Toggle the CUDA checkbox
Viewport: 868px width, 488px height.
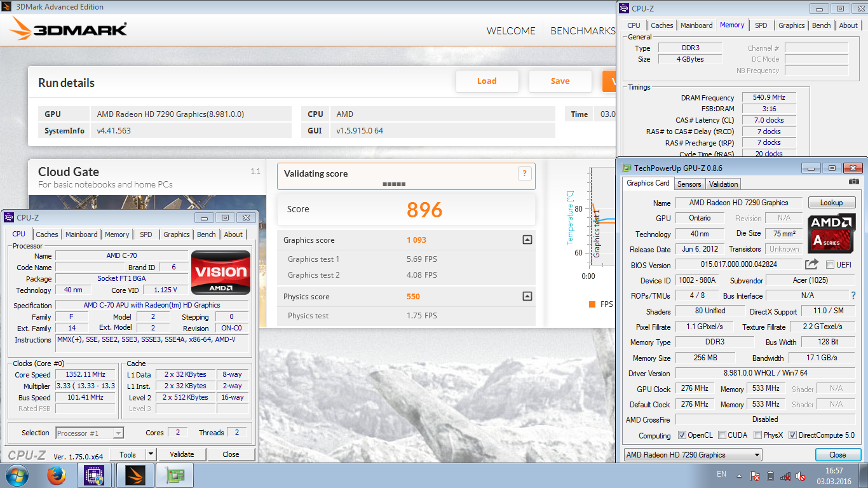[722, 435]
